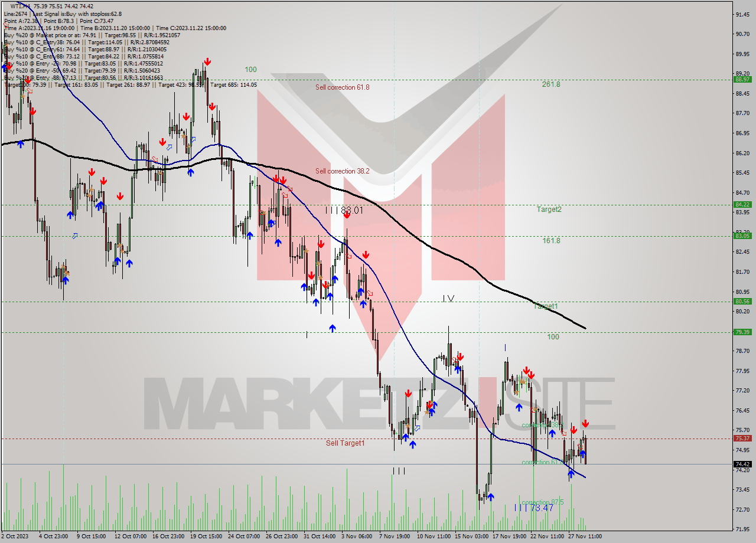The width and height of the screenshot is (756, 543).
Task: Select the 'I I I 73.47' wave label
Action: (x=534, y=508)
